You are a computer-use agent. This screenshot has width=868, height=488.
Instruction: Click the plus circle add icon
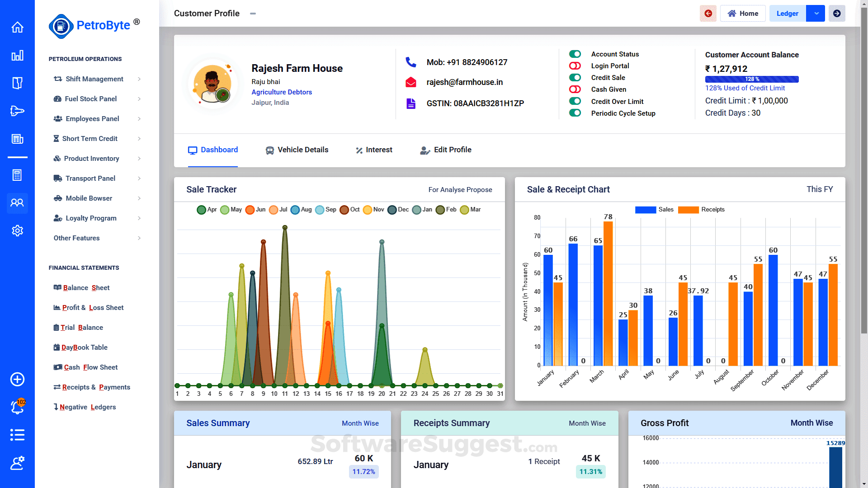17,380
